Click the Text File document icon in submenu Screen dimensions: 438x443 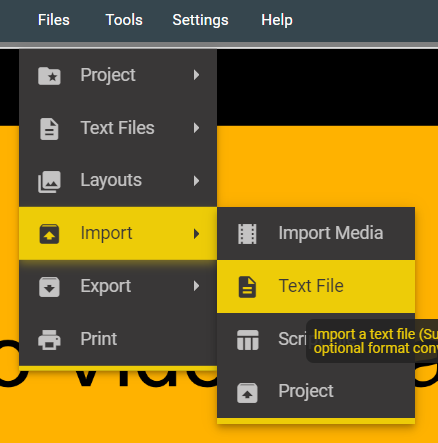[247, 287]
